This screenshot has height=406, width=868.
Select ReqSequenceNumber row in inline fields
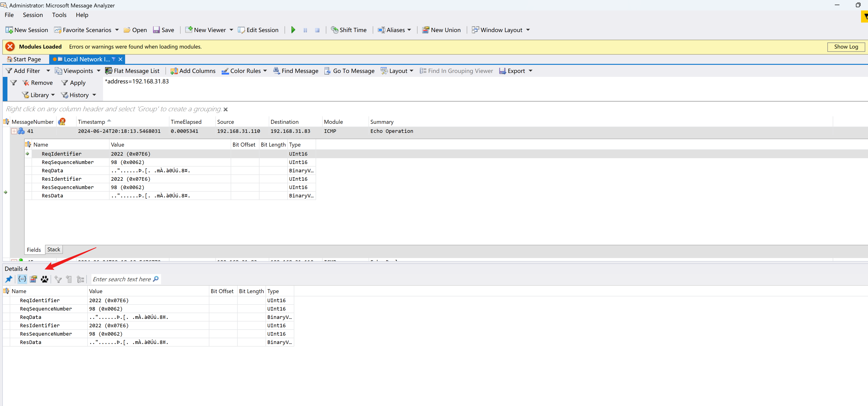[170, 162]
